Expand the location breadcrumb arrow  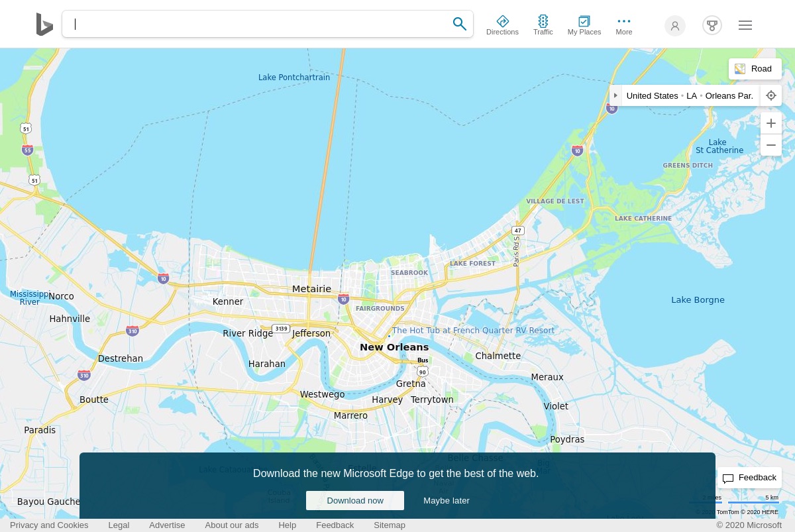click(x=615, y=95)
